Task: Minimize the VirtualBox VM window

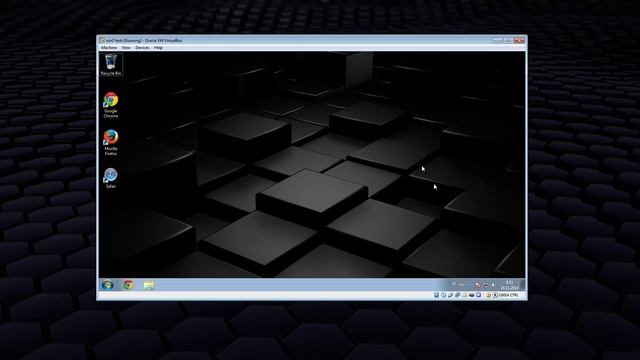Action: pyautogui.click(x=497, y=40)
